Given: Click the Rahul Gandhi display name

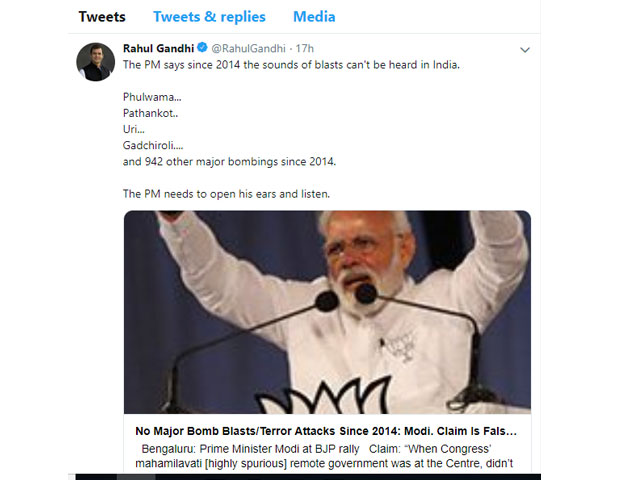Looking at the screenshot, I should coord(158,47).
